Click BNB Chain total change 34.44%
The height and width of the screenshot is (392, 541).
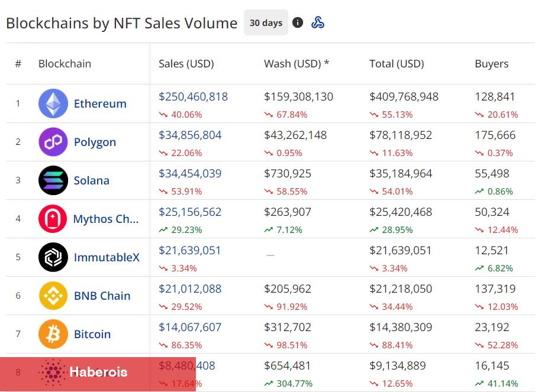point(397,306)
